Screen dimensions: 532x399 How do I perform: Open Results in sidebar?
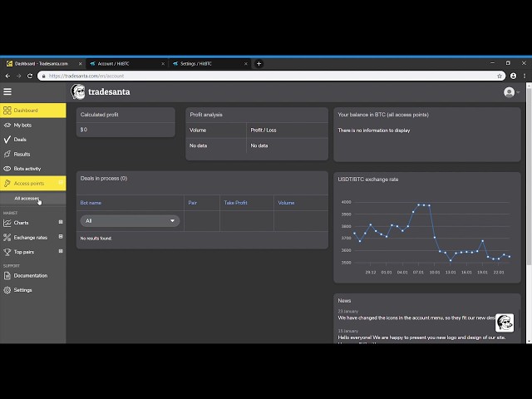(x=33, y=154)
